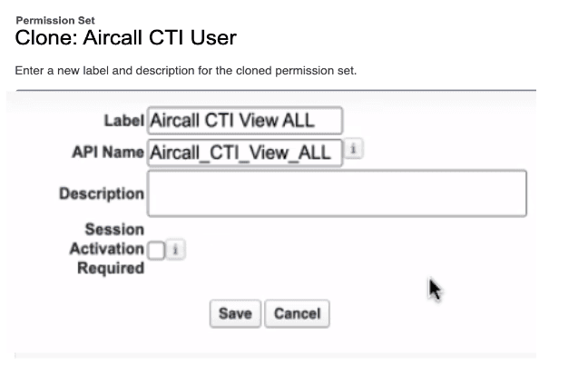Click the "Session Activation Required" caption text

click(113, 249)
